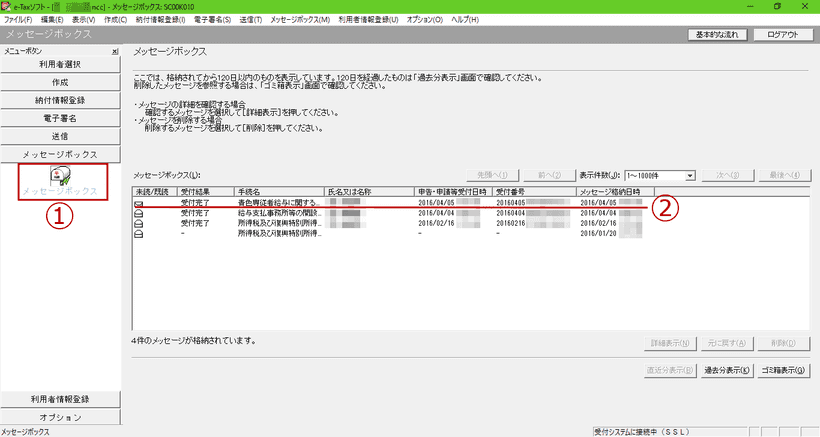Image resolution: width=820 pixels, height=437 pixels.
Task: Open the 編集(E) menu
Action: pos(52,19)
